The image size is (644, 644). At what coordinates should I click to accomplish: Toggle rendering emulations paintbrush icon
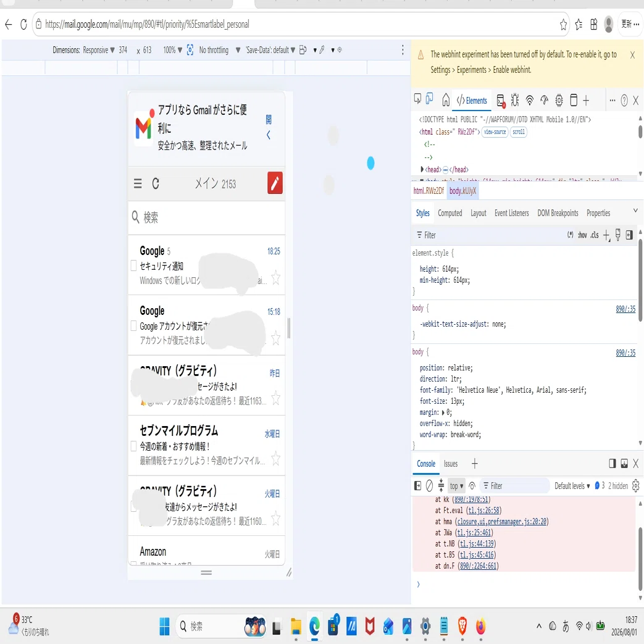tap(617, 235)
